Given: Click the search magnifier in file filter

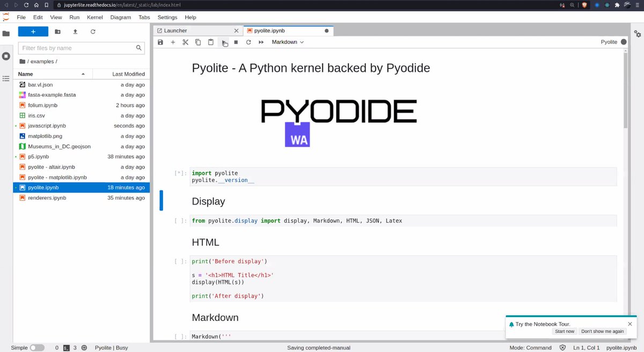Looking at the screenshot, I should (140, 48).
